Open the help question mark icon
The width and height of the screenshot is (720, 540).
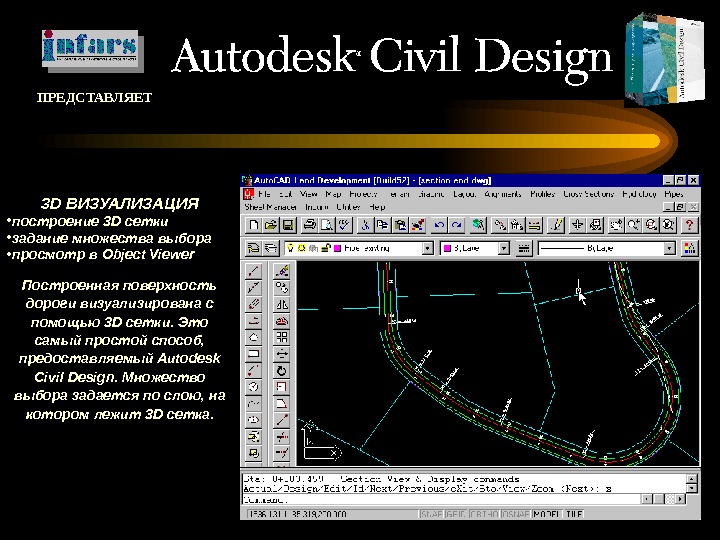(689, 225)
